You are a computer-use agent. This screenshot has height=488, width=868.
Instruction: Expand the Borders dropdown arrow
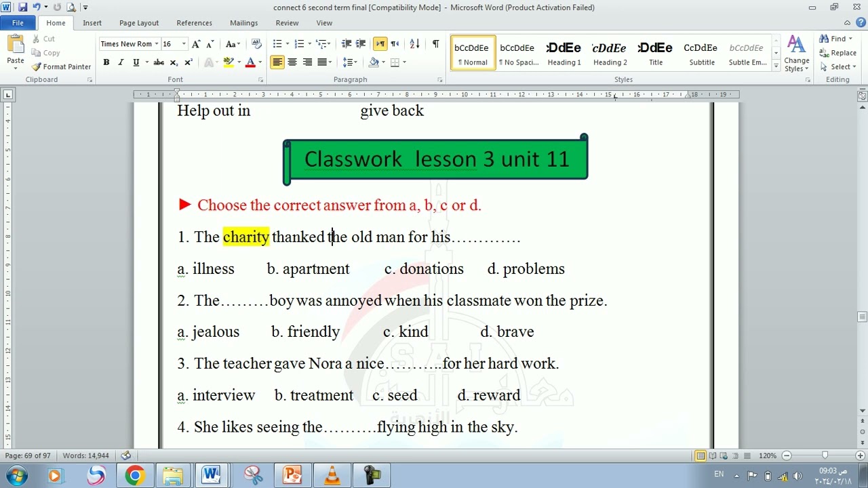click(x=404, y=62)
